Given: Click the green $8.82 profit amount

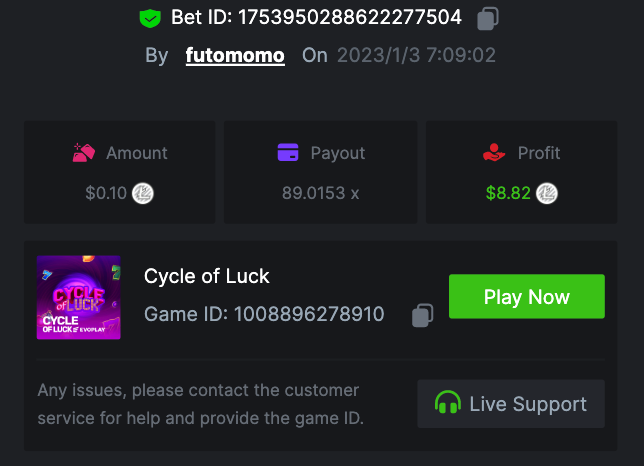Looking at the screenshot, I should coord(508,193).
